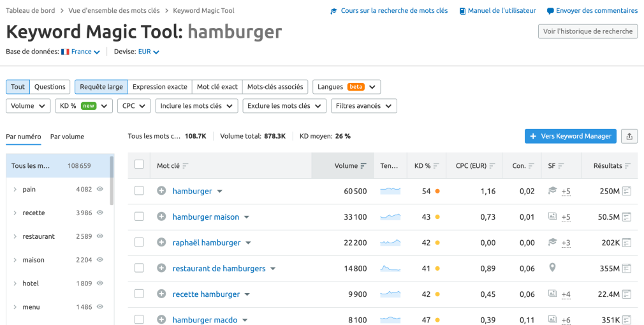
Task: Click SERP feature icon in hamburger row
Action: click(x=552, y=190)
